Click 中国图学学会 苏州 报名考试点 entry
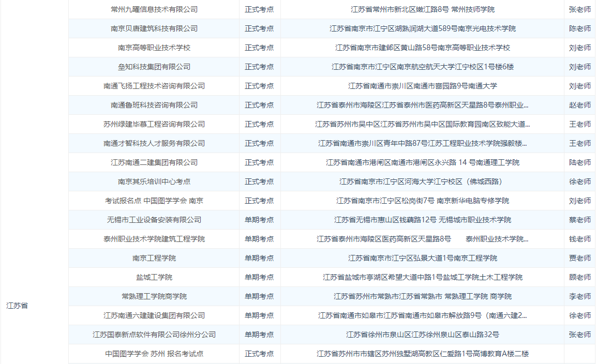Screen dimensions: 596x364 click(154, 354)
